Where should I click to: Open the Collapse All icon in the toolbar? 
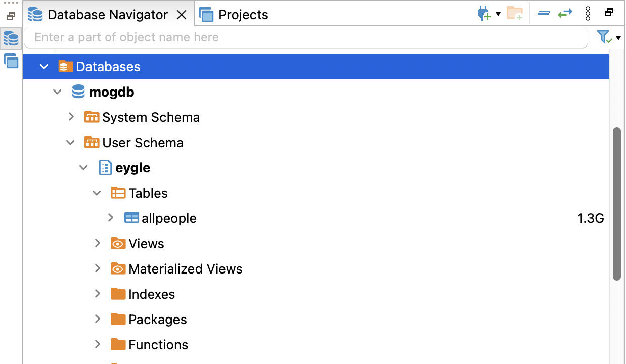(544, 14)
